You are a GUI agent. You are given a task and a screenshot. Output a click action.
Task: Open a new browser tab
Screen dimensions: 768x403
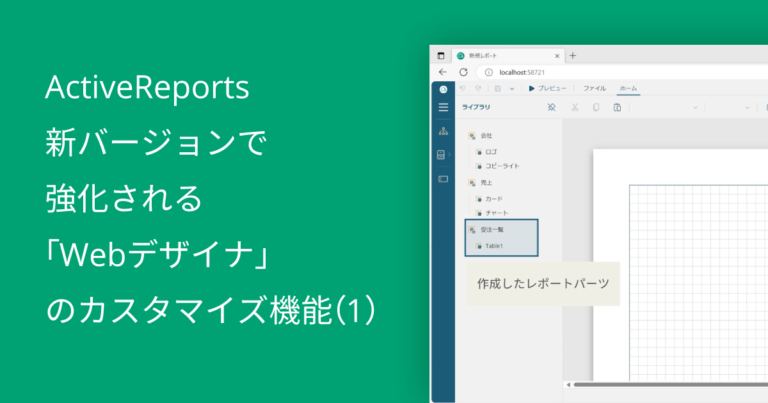click(573, 56)
